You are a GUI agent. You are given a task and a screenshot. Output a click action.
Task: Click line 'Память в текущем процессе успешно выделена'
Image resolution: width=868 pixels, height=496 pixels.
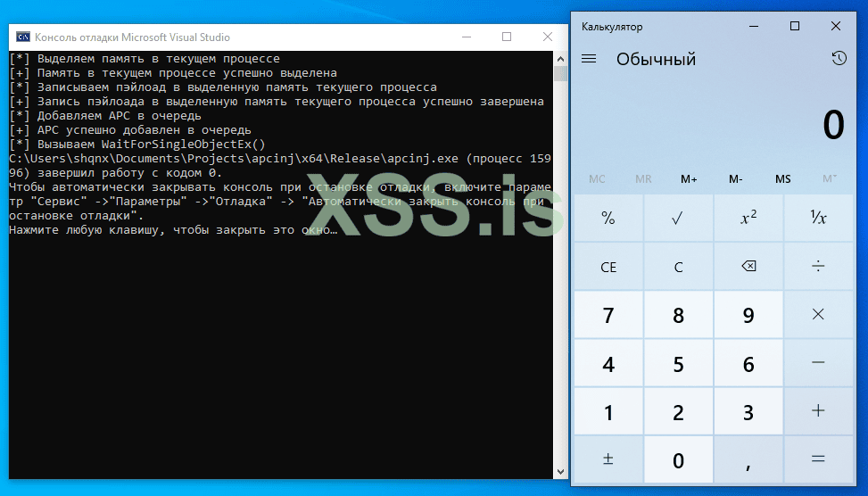coord(173,73)
